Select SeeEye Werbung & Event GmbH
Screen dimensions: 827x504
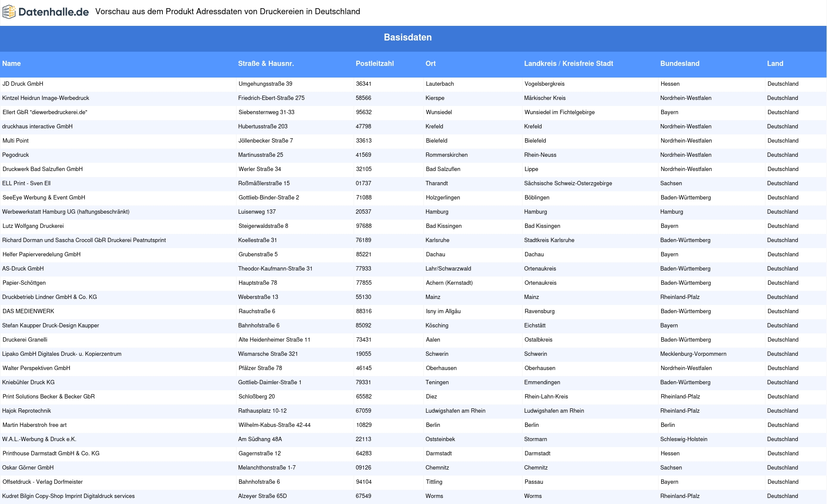tap(44, 198)
